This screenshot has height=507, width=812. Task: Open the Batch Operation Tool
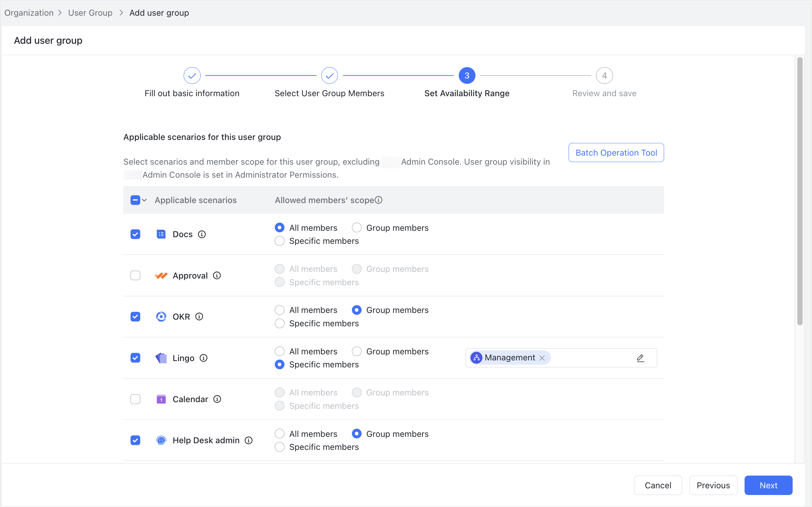pos(616,152)
